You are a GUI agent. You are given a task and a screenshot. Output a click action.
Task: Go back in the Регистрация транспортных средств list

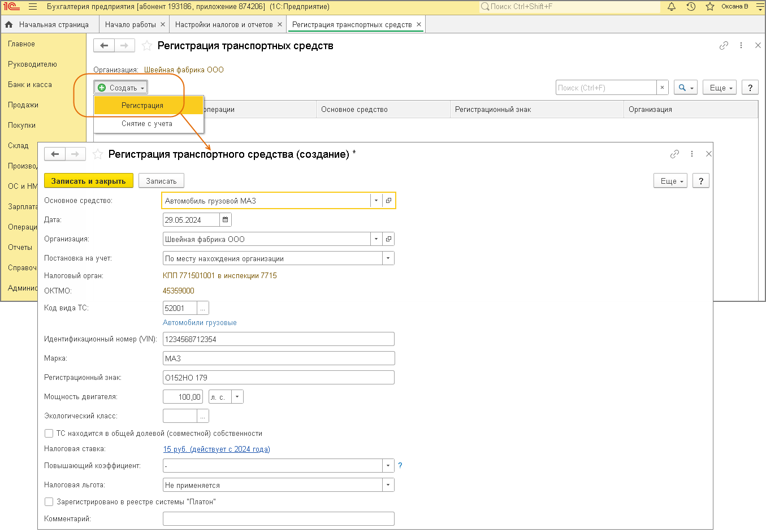104,46
